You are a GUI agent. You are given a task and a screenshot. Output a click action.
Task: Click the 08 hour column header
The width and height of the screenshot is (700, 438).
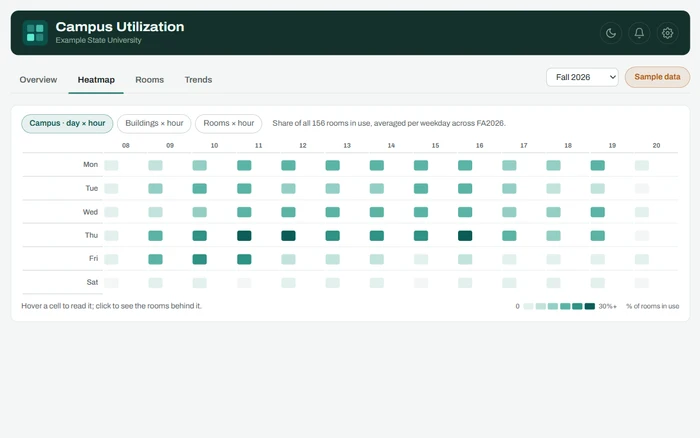(126, 146)
